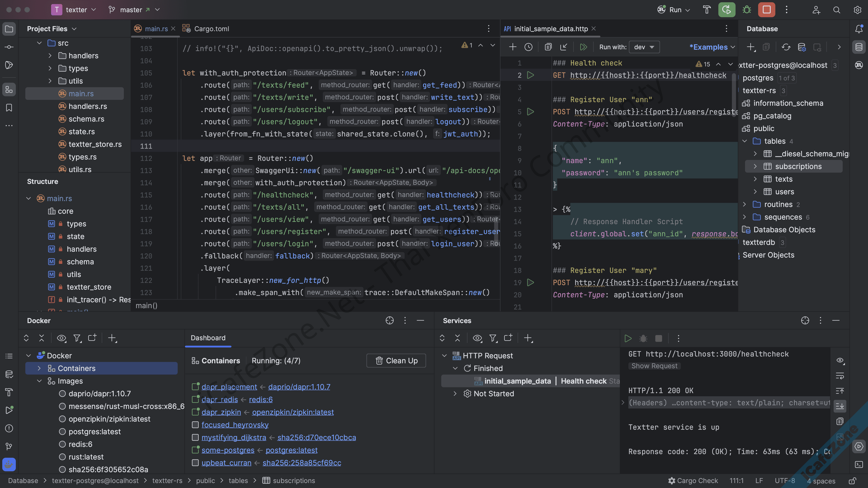Image resolution: width=868 pixels, height=488 pixels.
Task: Open request history clock icon
Action: pyautogui.click(x=528, y=47)
